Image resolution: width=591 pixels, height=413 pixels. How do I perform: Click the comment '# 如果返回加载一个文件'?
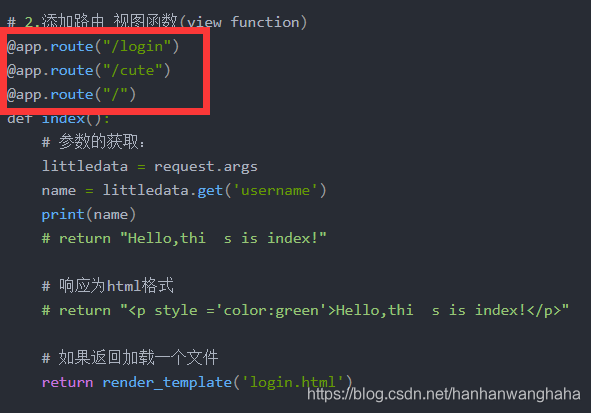tap(130, 357)
